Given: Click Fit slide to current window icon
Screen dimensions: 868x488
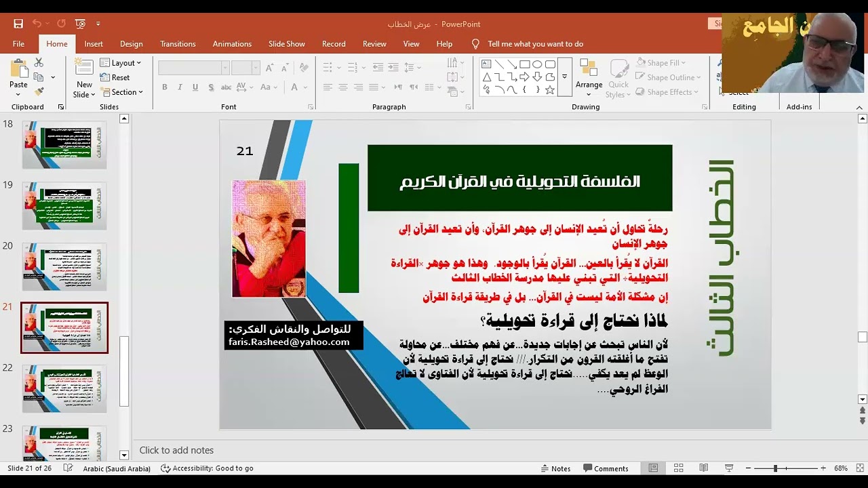Looking at the screenshot, I should 860,468.
